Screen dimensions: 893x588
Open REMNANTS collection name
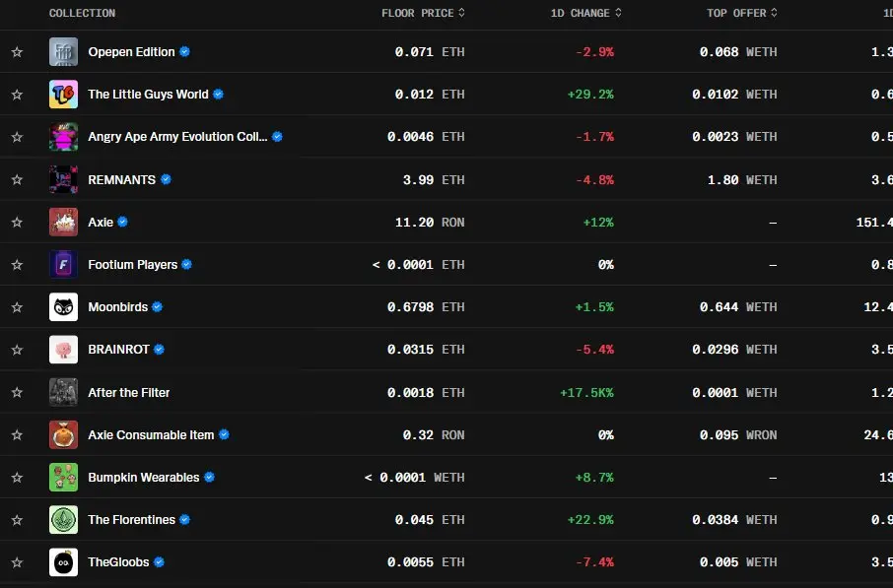[x=122, y=180]
